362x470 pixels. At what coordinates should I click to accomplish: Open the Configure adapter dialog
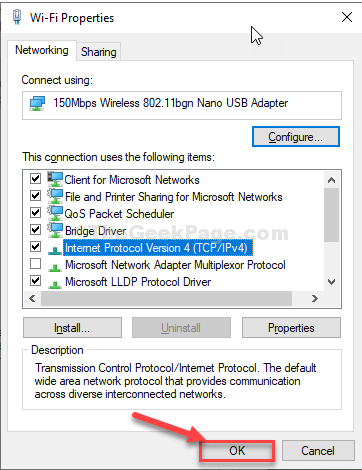click(x=296, y=137)
